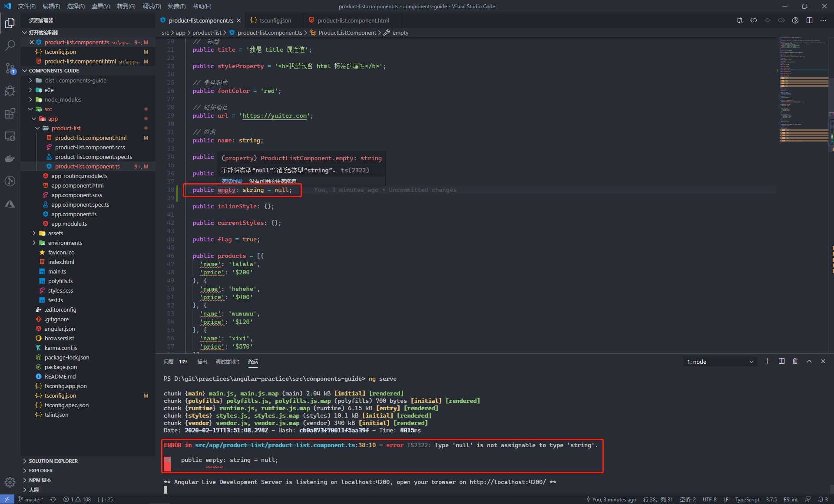
Task: Add new terminal with plus icon
Action: pos(767,361)
